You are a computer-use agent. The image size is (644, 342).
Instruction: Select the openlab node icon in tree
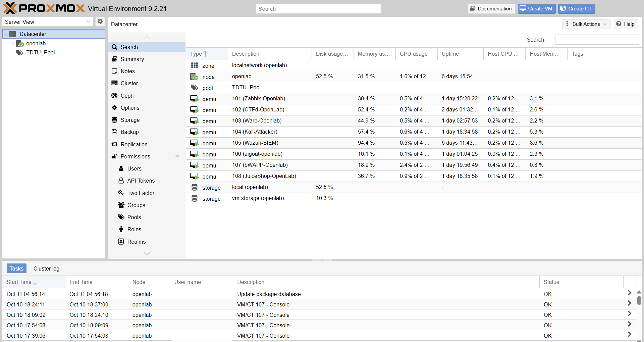pyautogui.click(x=20, y=43)
